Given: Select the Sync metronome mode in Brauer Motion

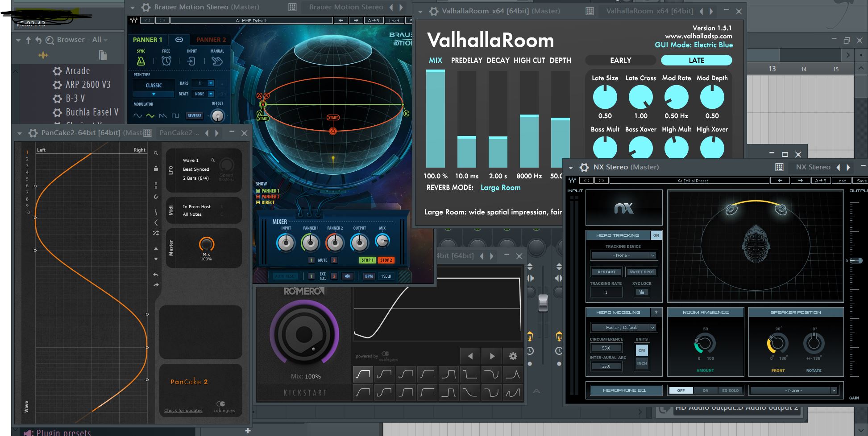Looking at the screenshot, I should 141,61.
